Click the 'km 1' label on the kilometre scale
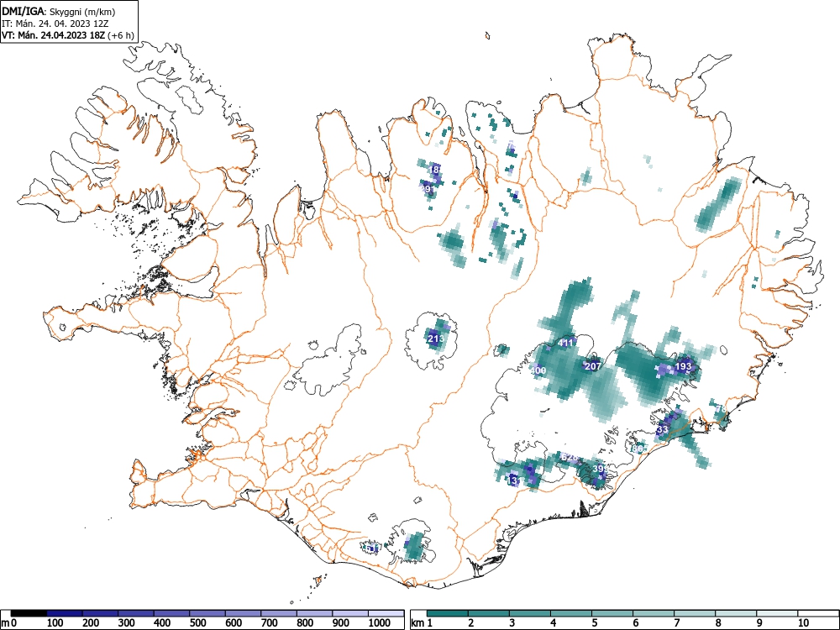The image size is (840, 630). click(423, 623)
